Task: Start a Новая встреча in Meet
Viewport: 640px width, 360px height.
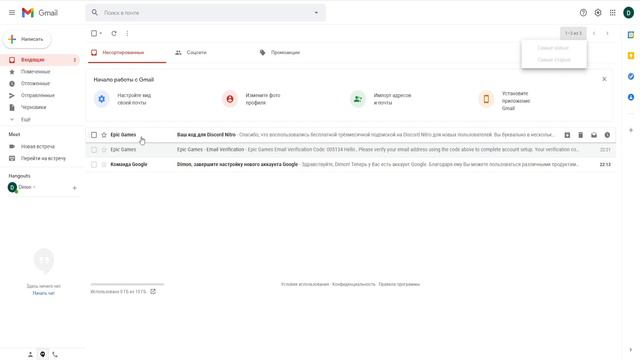Action: coord(38,147)
